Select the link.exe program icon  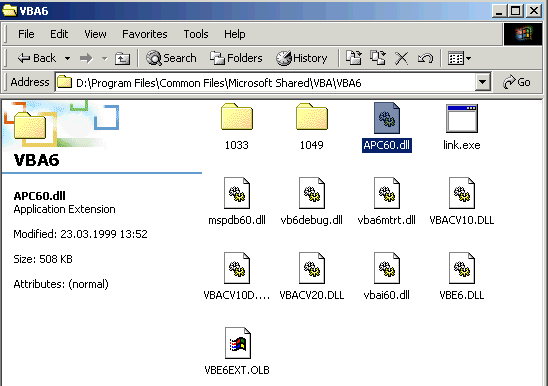coord(462,119)
